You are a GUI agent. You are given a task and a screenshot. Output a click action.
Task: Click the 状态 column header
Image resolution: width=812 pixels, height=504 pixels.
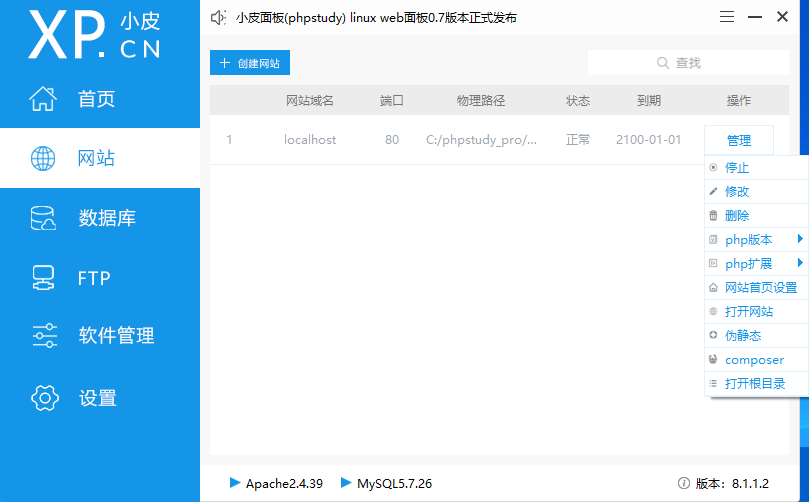pos(578,100)
